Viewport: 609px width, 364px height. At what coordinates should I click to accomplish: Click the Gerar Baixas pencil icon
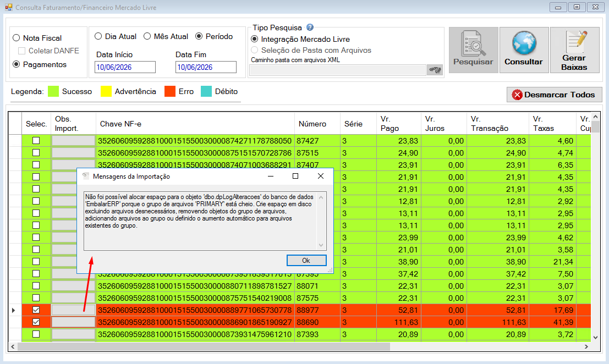pos(577,42)
